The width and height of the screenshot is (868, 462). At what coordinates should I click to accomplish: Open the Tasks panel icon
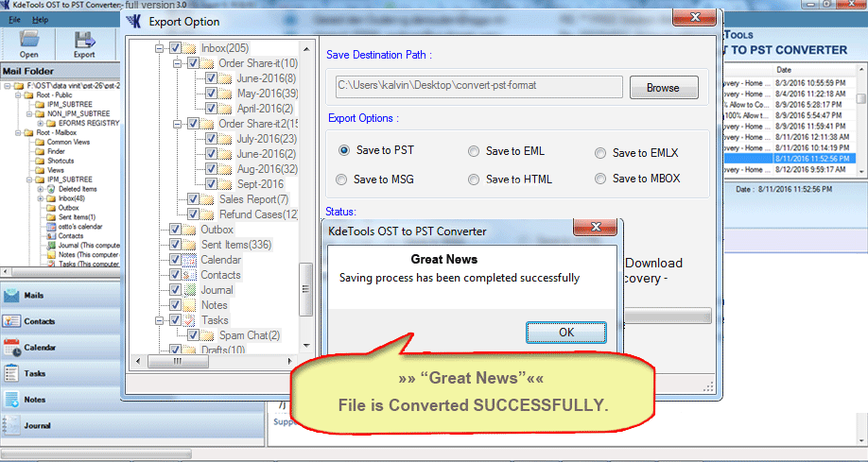coord(11,373)
